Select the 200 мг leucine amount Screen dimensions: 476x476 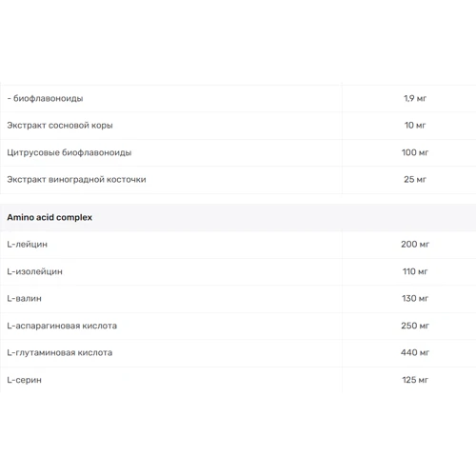[415, 245]
